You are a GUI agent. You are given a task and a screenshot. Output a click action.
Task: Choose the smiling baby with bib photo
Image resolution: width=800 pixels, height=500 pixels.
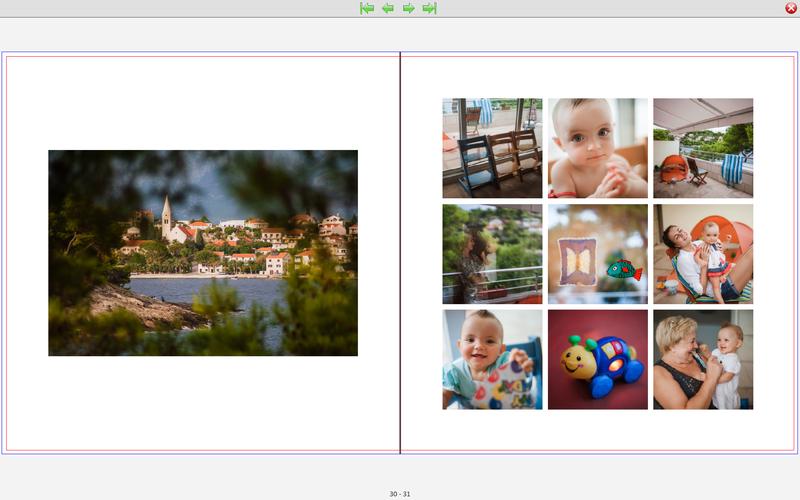coord(492,359)
